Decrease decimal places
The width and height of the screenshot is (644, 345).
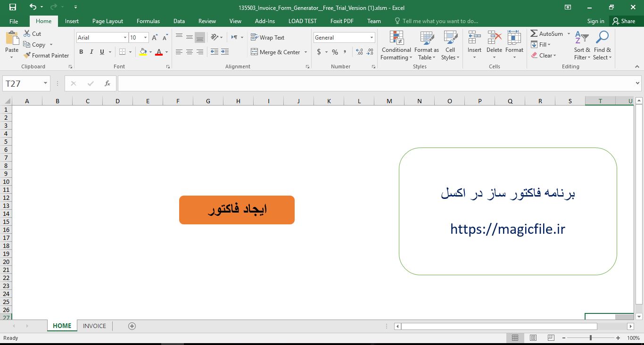pyautogui.click(x=370, y=52)
